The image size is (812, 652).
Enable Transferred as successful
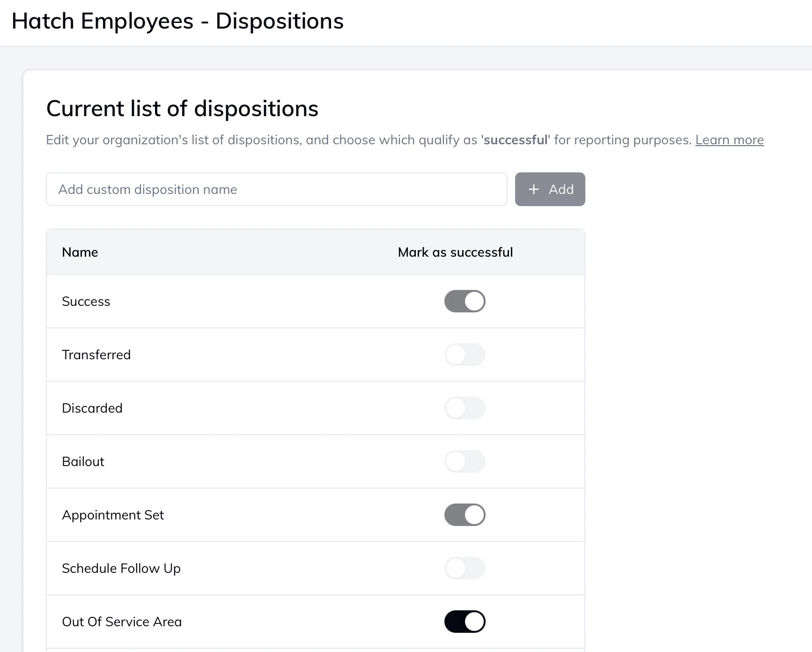(465, 355)
